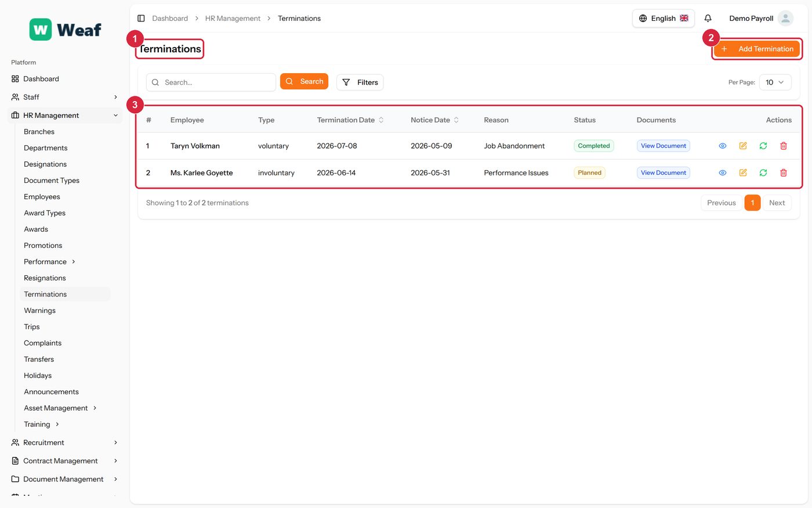Open Transfers in the sidebar
This screenshot has height=508, width=812.
click(x=39, y=359)
